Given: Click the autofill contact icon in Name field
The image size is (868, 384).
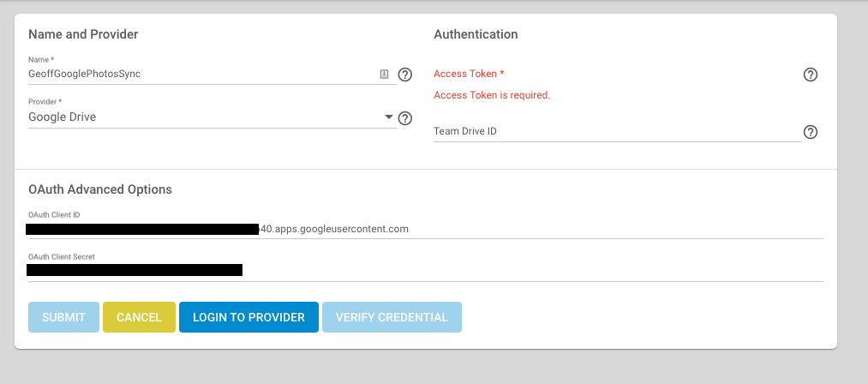Looking at the screenshot, I should tap(385, 75).
